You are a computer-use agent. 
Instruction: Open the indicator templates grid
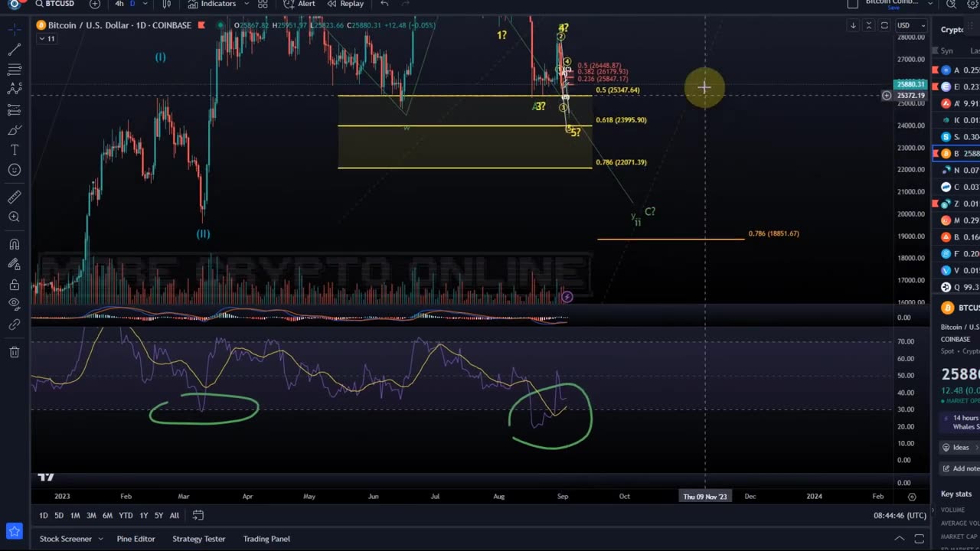pyautogui.click(x=263, y=4)
